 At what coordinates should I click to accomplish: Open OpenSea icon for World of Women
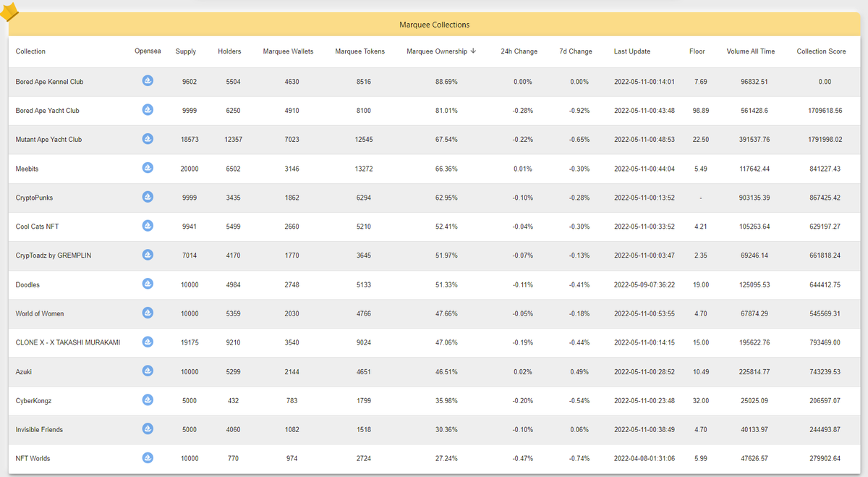coord(148,312)
